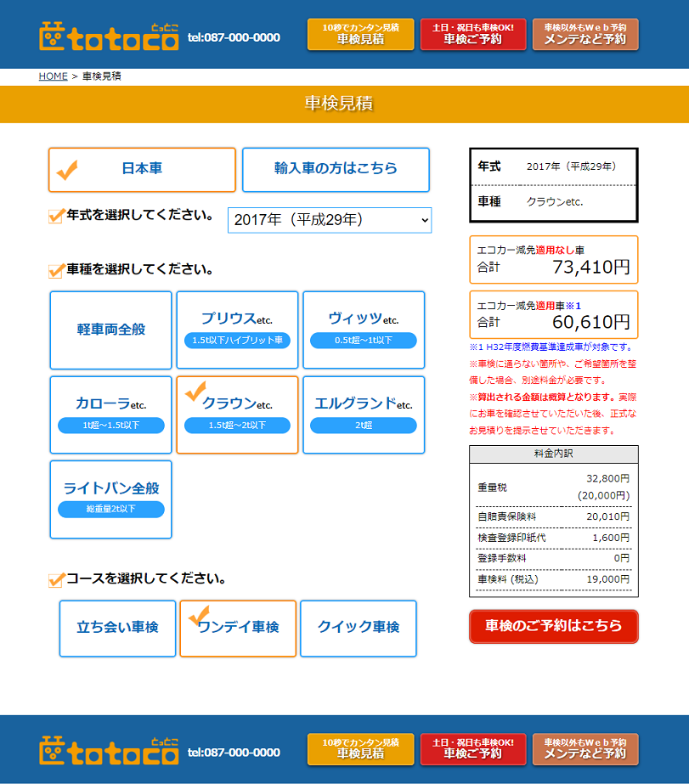Screen dimensions: 689x784
Task: Click the red 車検のご予約はこちら button
Action: [x=553, y=626]
